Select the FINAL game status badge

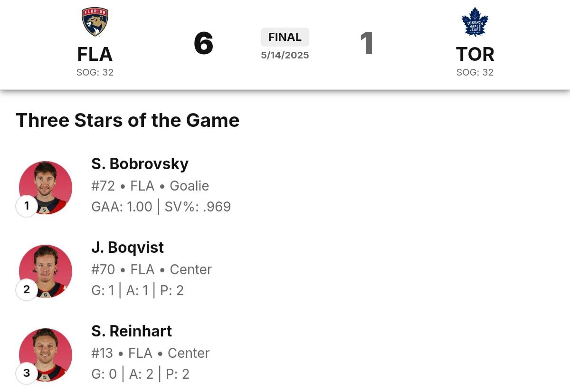[285, 37]
